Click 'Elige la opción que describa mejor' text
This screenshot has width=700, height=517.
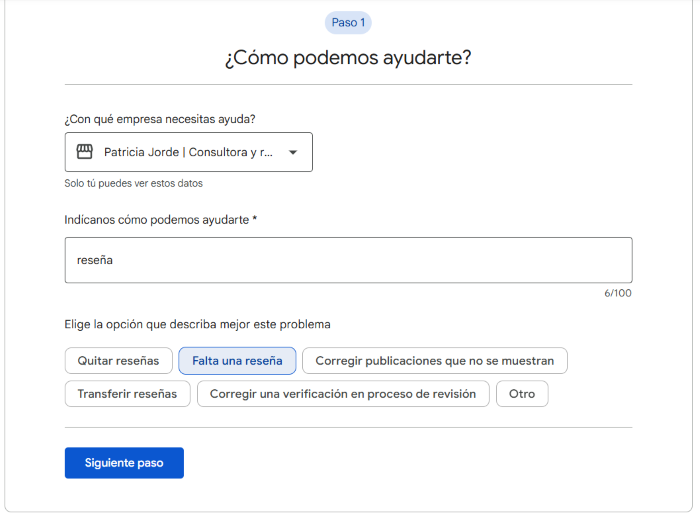(197, 325)
